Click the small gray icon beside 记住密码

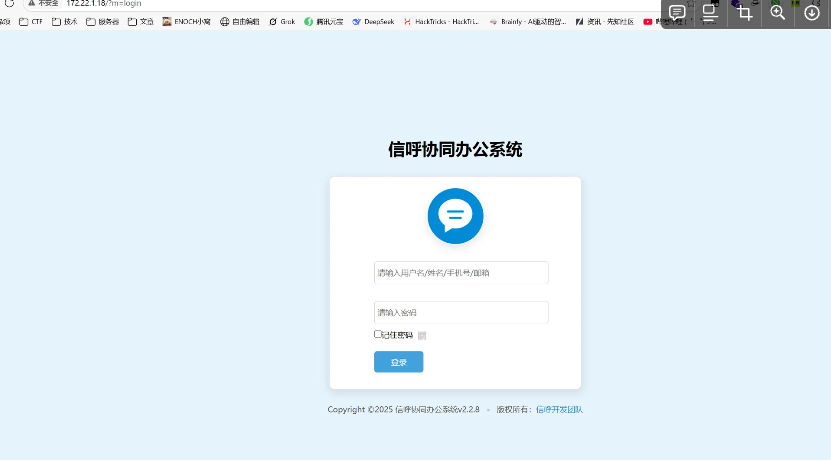pyautogui.click(x=422, y=335)
